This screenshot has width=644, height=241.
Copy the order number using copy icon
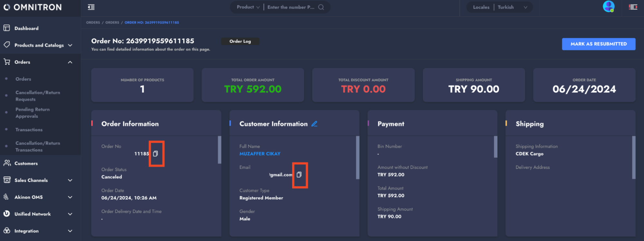pyautogui.click(x=156, y=154)
